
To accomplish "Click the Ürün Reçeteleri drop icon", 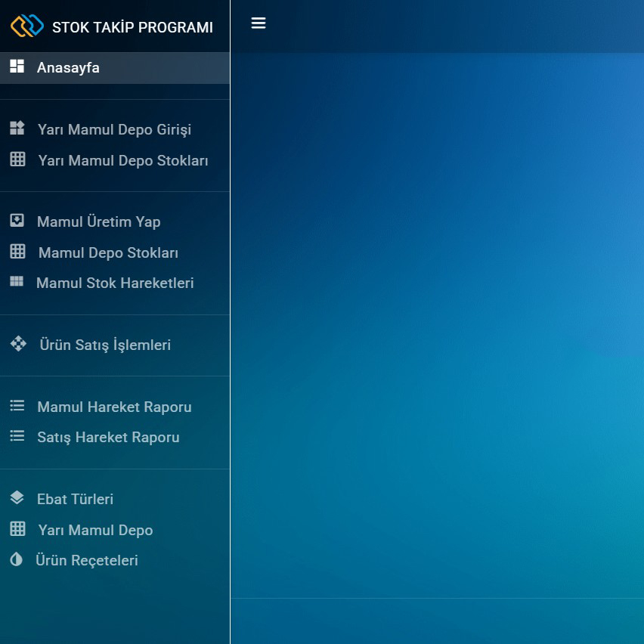I will click(x=16, y=559).
